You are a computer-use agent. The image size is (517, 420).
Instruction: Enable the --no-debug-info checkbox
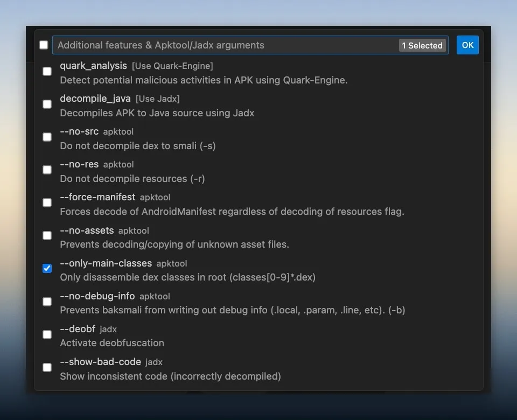point(47,302)
